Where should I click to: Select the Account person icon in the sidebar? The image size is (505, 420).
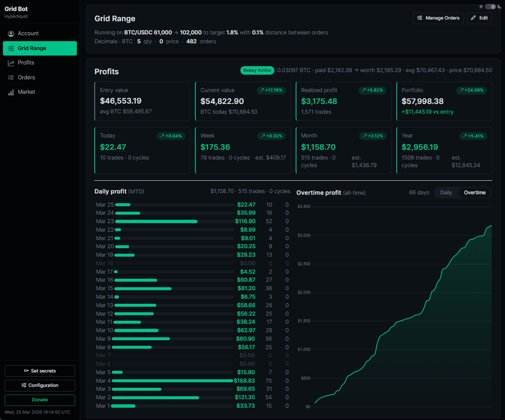(11, 33)
